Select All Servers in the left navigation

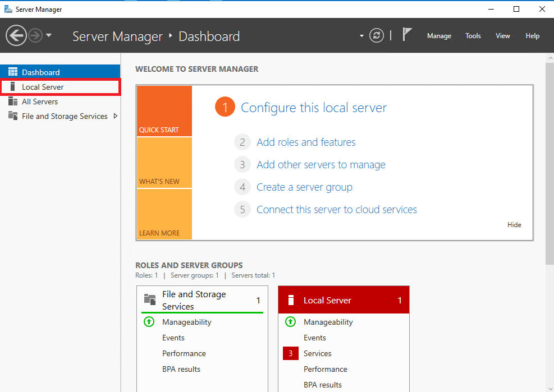(60, 102)
